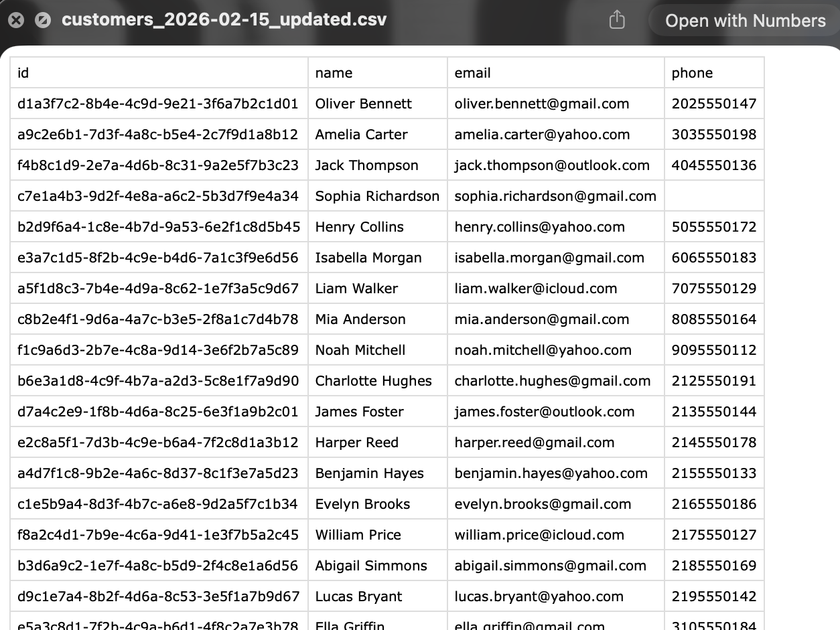This screenshot has height=630, width=840.
Task: Select the Isabella Morgan name cell
Action: point(368,258)
